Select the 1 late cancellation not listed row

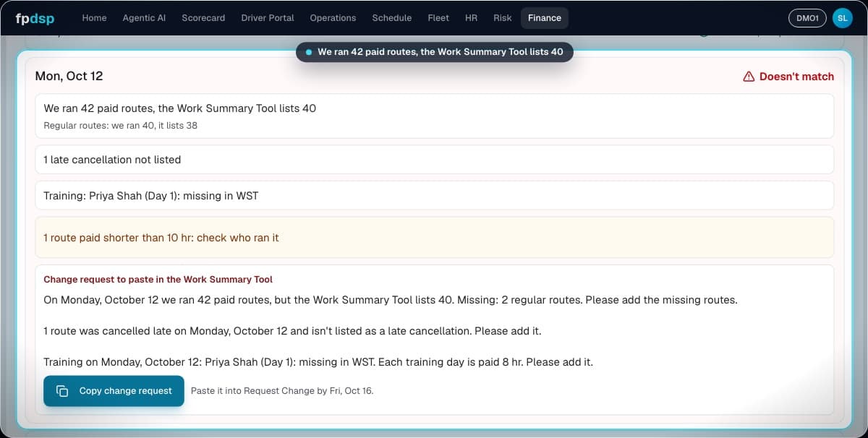click(x=434, y=160)
